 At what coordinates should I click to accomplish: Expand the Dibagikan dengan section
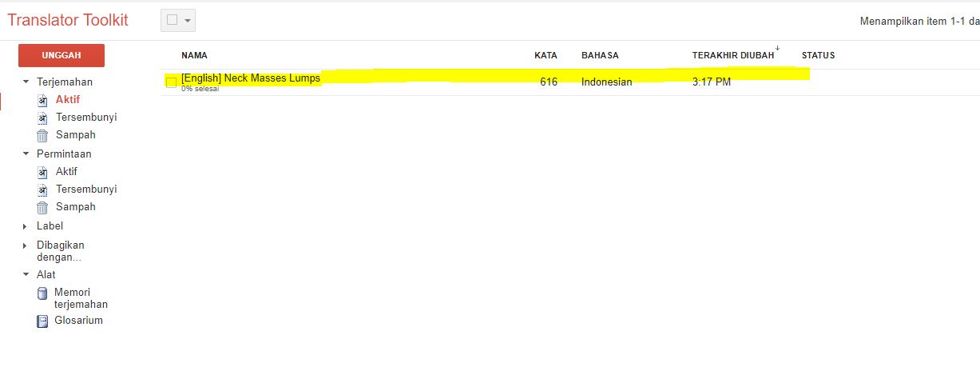[x=26, y=246]
